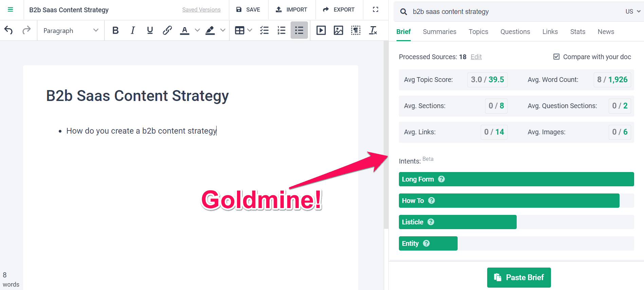Insert a hyperlink with link icon
This screenshot has width=644, height=290.
(x=167, y=31)
